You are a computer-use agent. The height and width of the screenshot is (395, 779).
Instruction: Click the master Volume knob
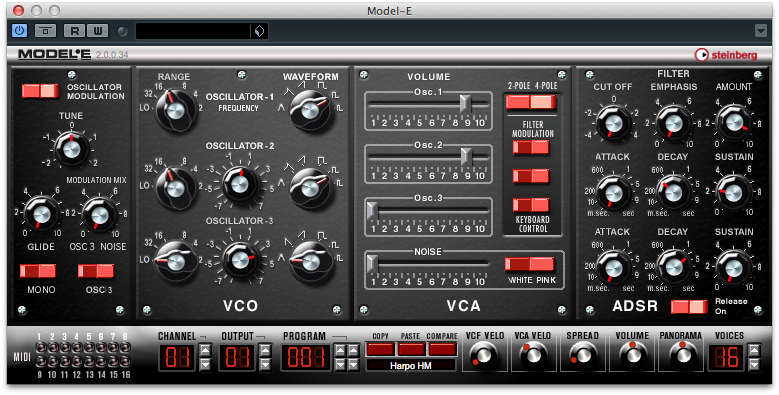pos(632,355)
